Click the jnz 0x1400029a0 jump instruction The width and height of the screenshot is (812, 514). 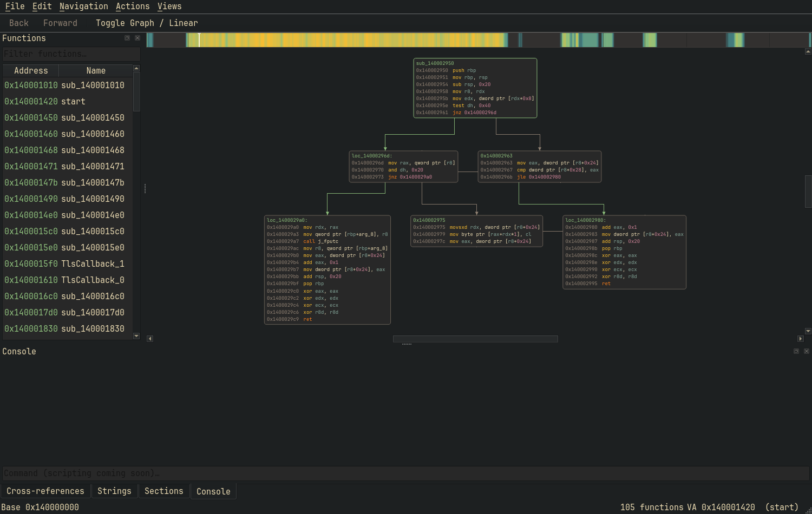coord(410,177)
